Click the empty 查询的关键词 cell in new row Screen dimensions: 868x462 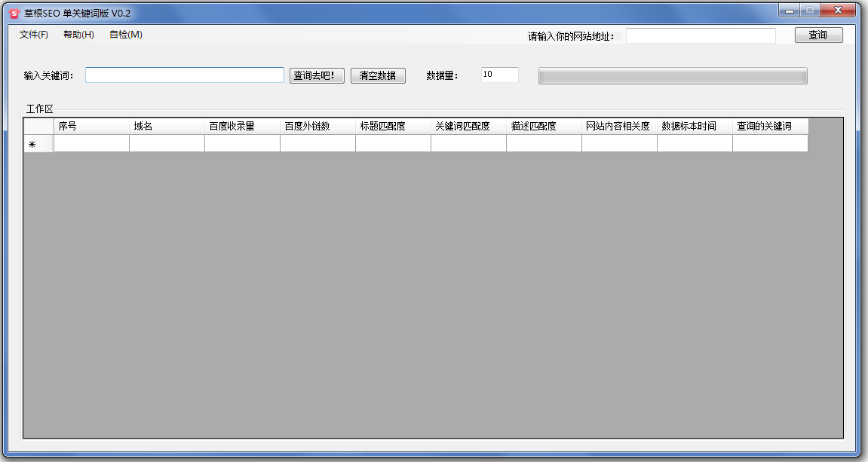(769, 143)
